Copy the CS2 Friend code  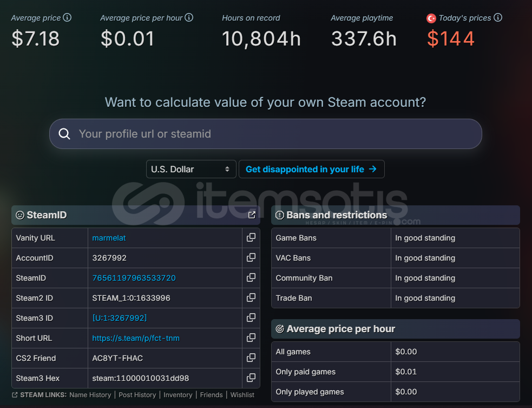[251, 358]
